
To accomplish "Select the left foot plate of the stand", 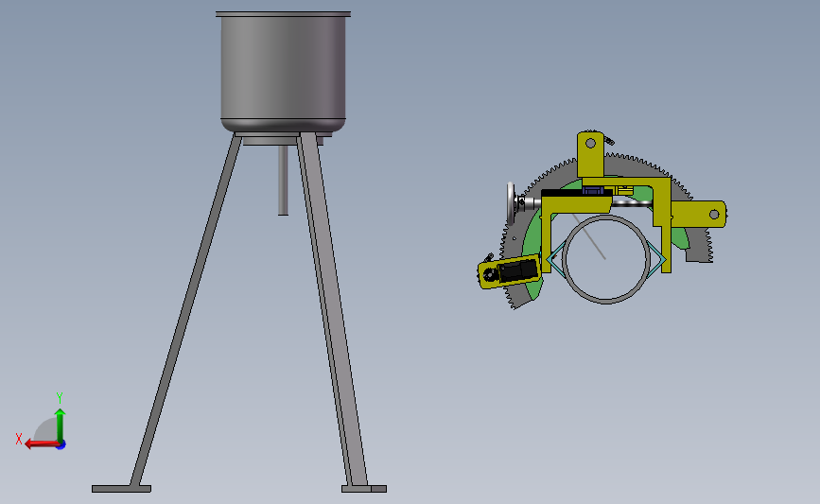I will click(x=121, y=489).
